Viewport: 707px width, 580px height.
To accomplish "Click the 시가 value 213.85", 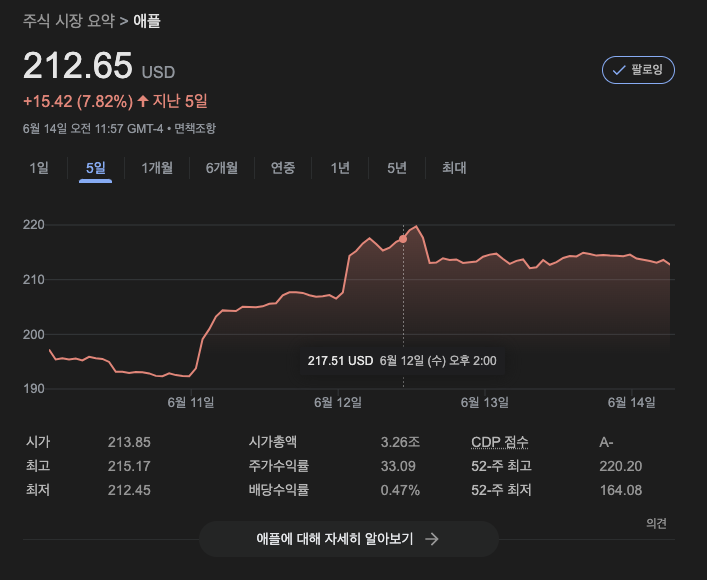I will pos(129,442).
